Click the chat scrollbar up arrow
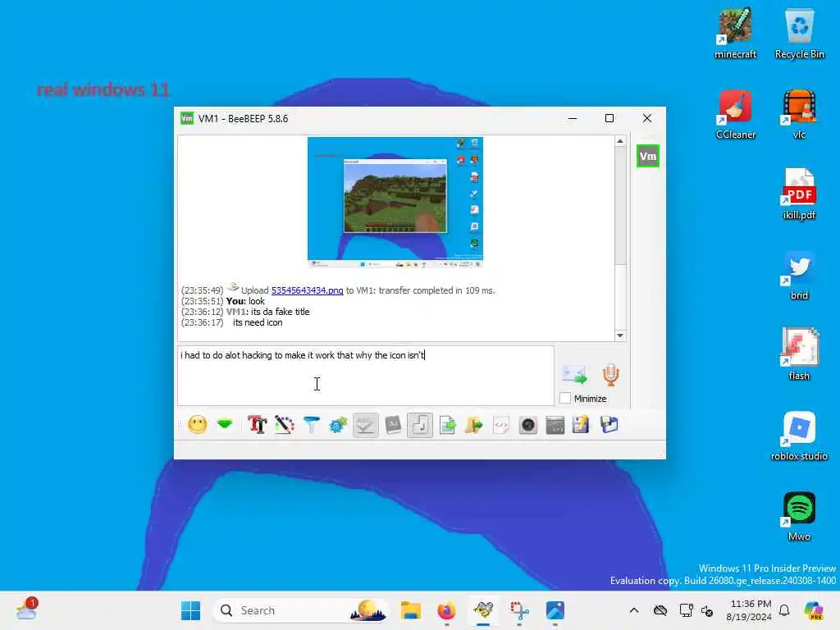840x630 pixels. 620,141
